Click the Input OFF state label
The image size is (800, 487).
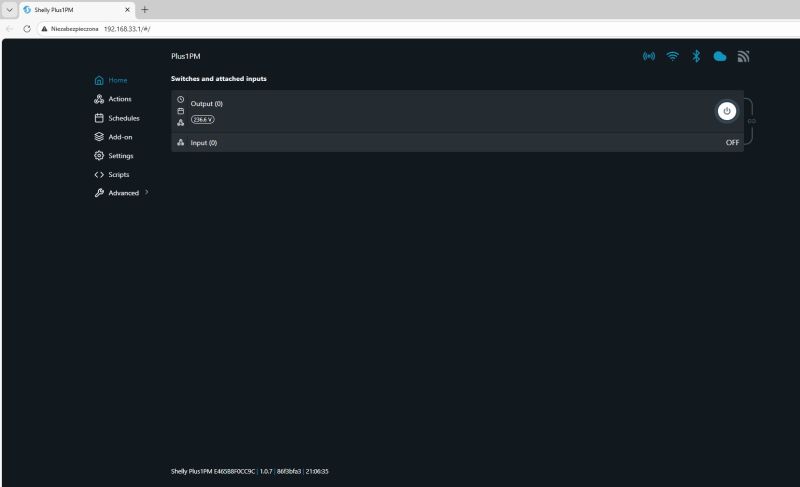pos(732,143)
